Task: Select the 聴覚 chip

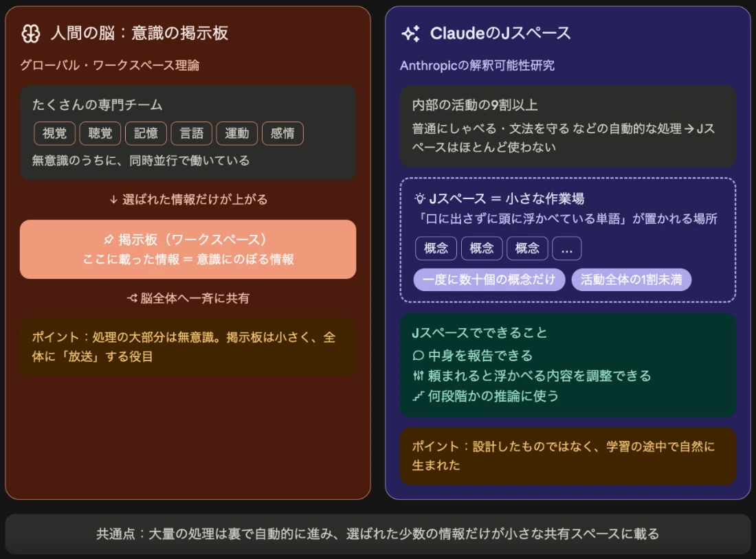Action: [100, 133]
